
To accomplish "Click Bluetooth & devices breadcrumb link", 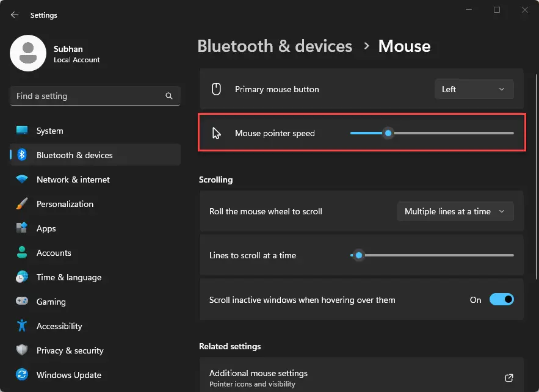I will click(275, 46).
